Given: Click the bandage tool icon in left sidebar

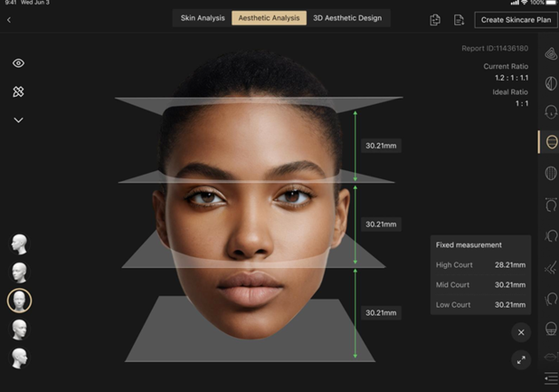Looking at the screenshot, I should pos(19,92).
